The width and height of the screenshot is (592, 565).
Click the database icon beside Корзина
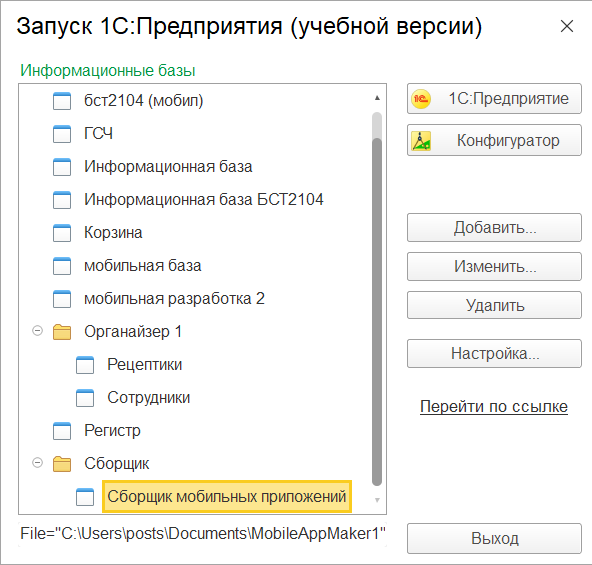tap(62, 233)
